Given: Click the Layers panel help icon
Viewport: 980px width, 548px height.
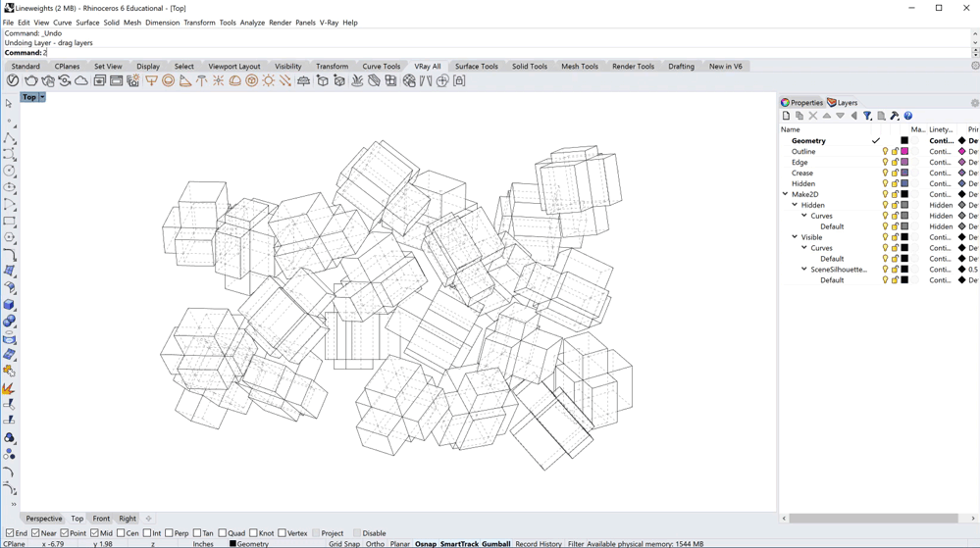Looking at the screenshot, I should (x=908, y=116).
